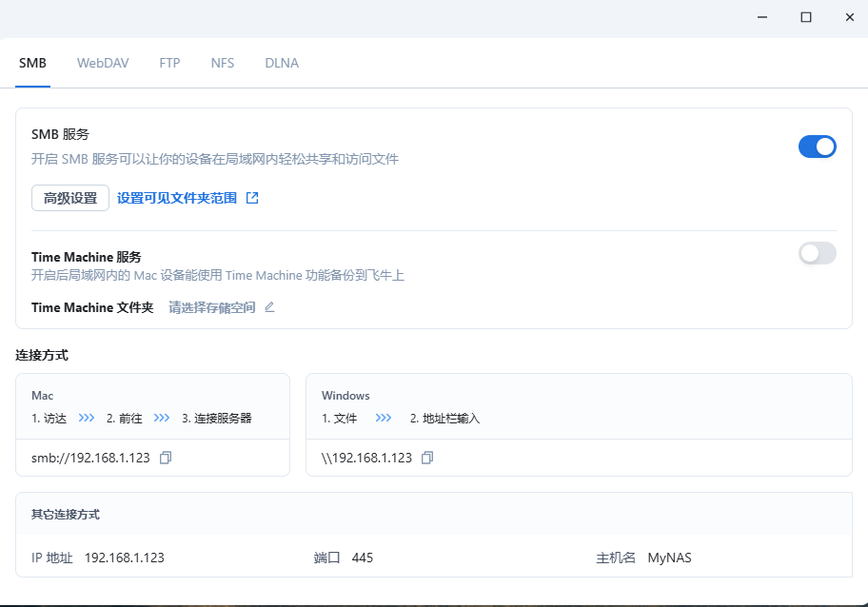The width and height of the screenshot is (868, 607).
Task: Open the WebDAV tab
Action: pos(103,63)
